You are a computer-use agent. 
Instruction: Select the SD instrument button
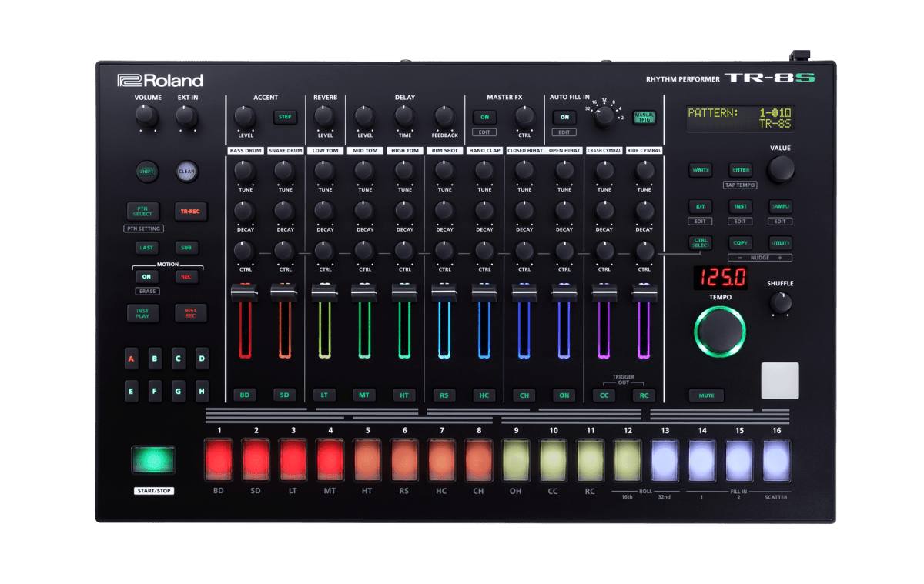pyautogui.click(x=284, y=395)
